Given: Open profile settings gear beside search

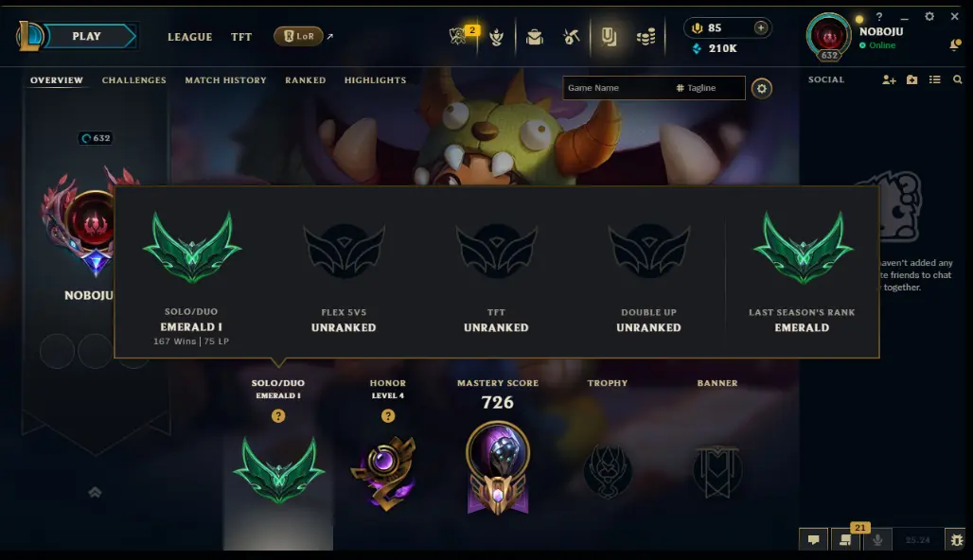Looking at the screenshot, I should [x=761, y=89].
